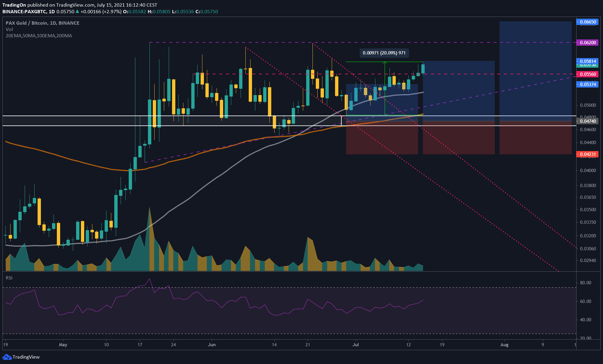Click the RSI pane label
This screenshot has width=603, height=364.
pos(9,278)
